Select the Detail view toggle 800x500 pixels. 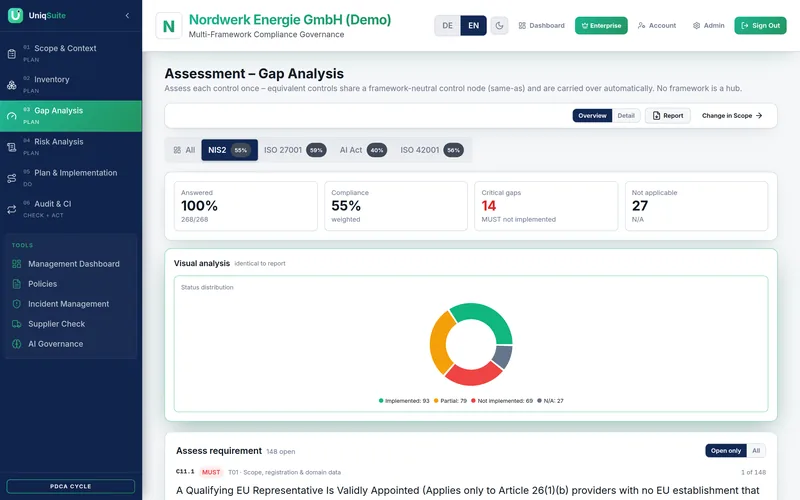(626, 116)
